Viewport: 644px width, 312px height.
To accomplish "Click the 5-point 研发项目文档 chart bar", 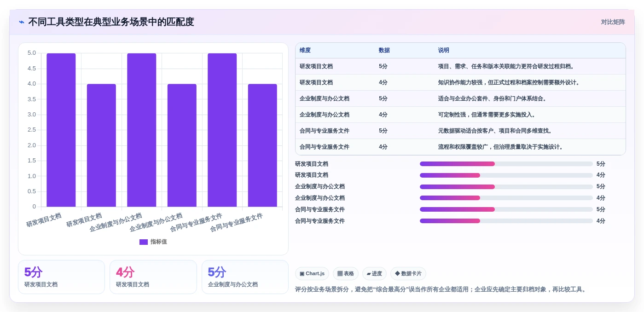I will click(61, 130).
